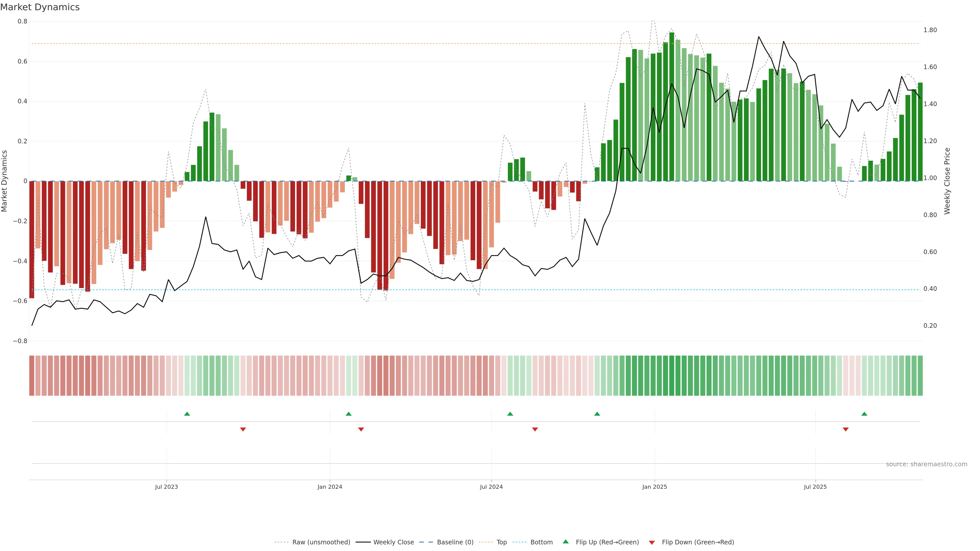Click the first red flip-down triangle marker
Viewport: 980px width, 551px height.
[x=243, y=429]
